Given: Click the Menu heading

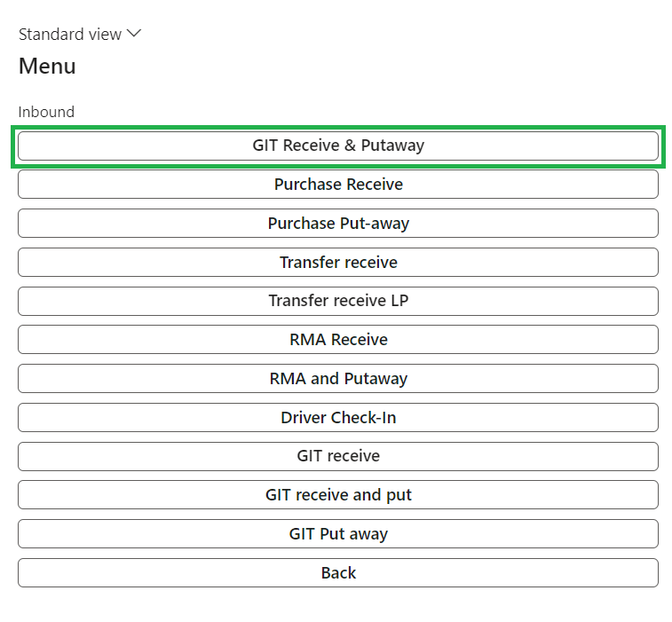Looking at the screenshot, I should coord(47,67).
